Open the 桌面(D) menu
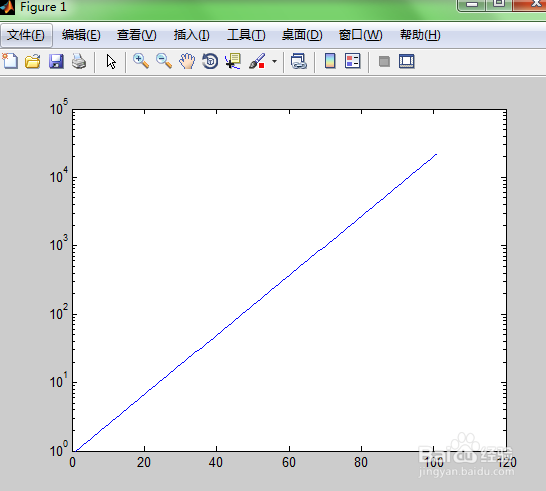The height and width of the screenshot is (491, 546). [302, 35]
